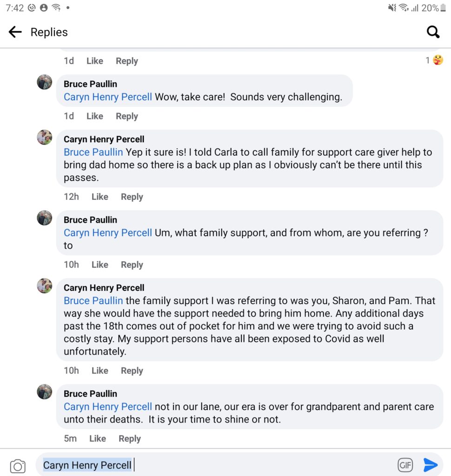Like the 'Wow, take care!' comment
This screenshot has width=451, height=476.
95,116
